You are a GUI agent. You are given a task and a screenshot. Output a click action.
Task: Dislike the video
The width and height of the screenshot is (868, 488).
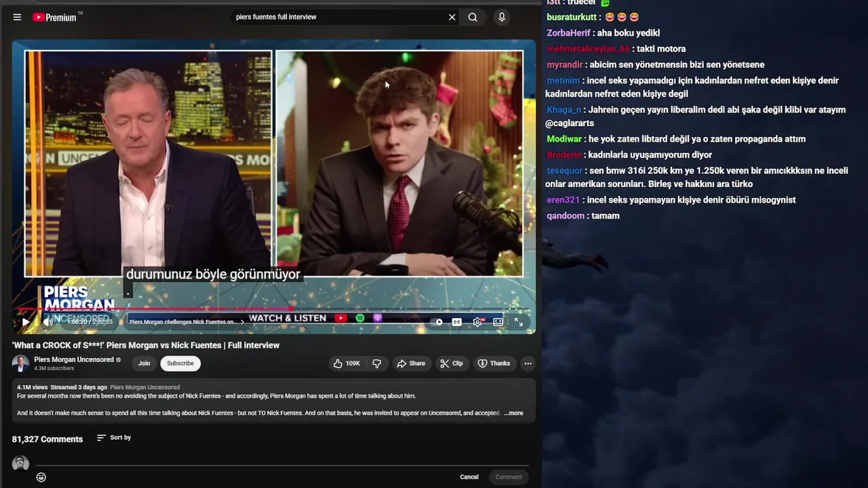(x=376, y=363)
